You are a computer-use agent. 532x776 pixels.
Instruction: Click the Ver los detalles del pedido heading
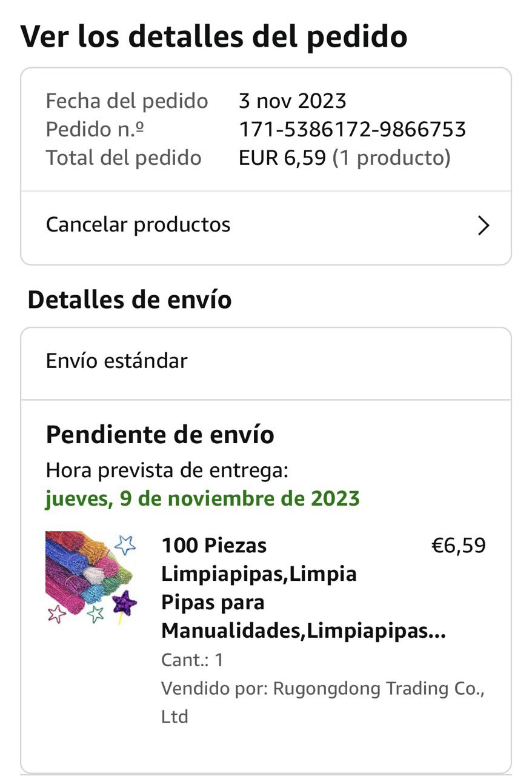click(214, 36)
